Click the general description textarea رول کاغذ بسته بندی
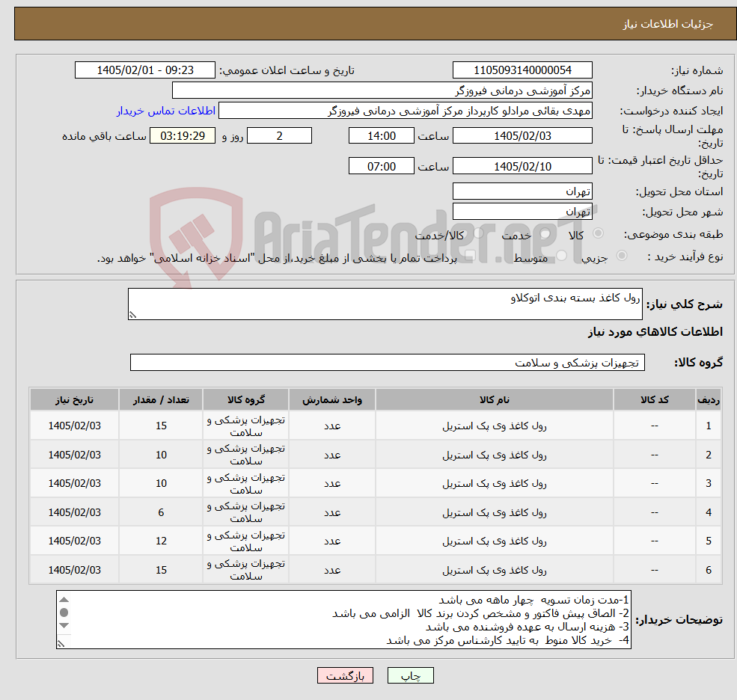This screenshot has width=737, height=700. coord(385,304)
